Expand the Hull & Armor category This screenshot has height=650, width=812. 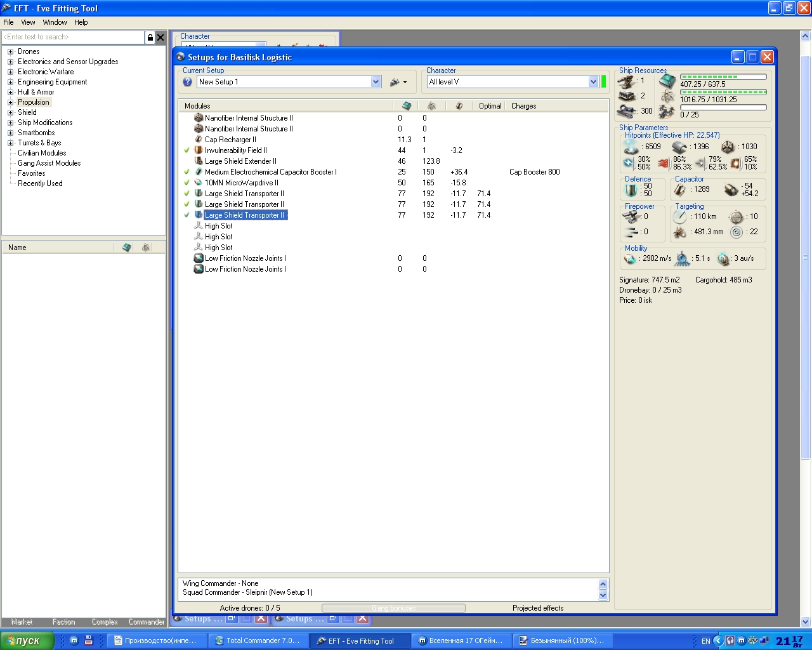10,92
